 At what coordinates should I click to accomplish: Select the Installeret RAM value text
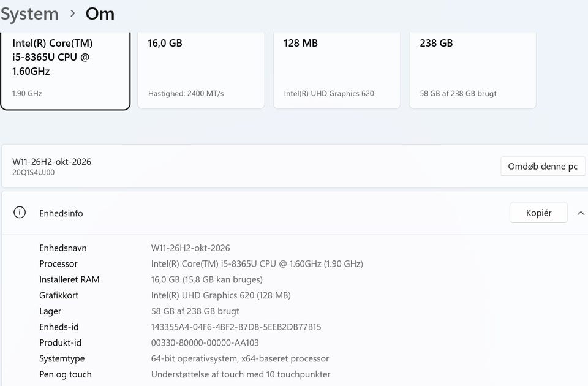206,279
